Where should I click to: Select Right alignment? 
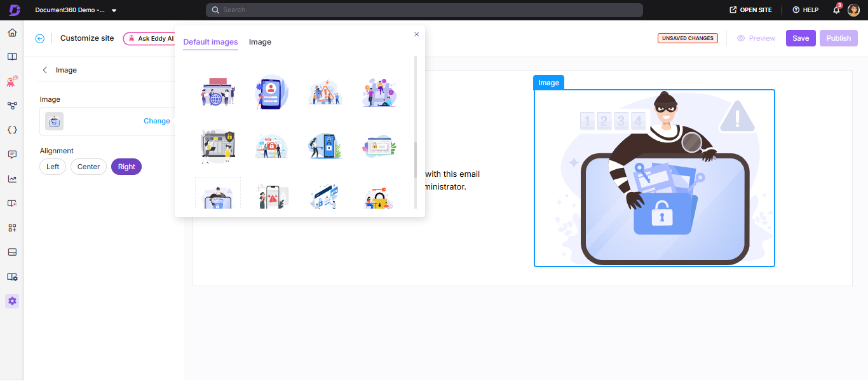click(126, 167)
